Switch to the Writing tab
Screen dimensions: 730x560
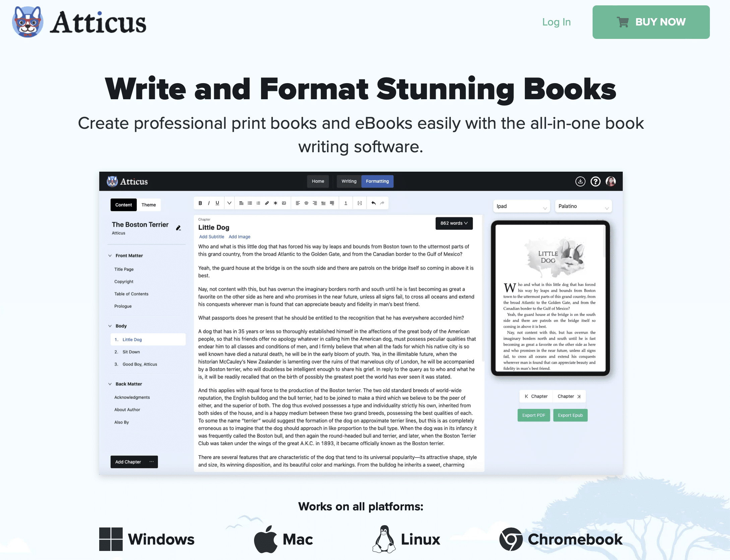(348, 181)
